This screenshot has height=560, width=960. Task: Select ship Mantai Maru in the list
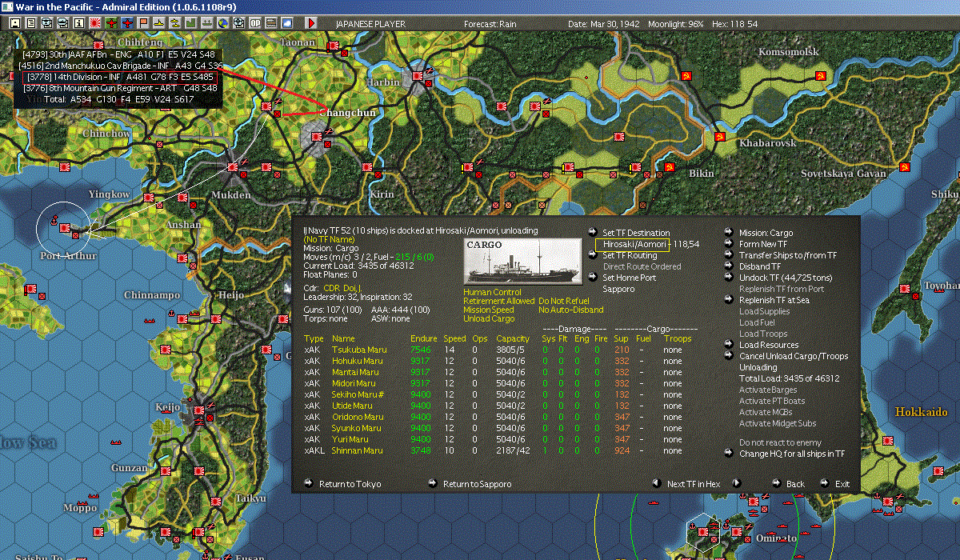coord(355,372)
